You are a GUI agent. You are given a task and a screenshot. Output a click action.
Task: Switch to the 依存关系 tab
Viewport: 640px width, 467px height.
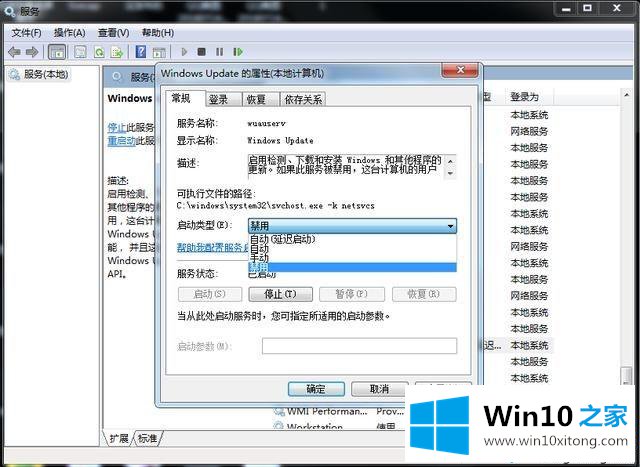click(x=303, y=99)
